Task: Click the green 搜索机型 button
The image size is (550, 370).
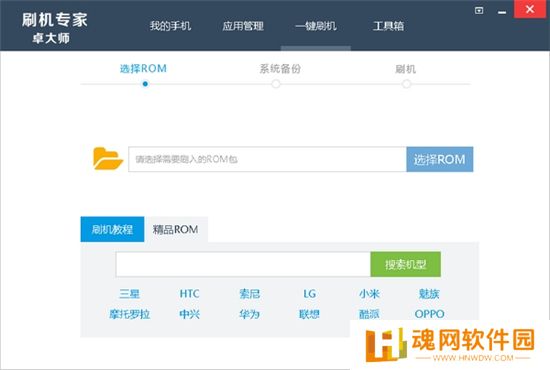Action: [x=405, y=264]
